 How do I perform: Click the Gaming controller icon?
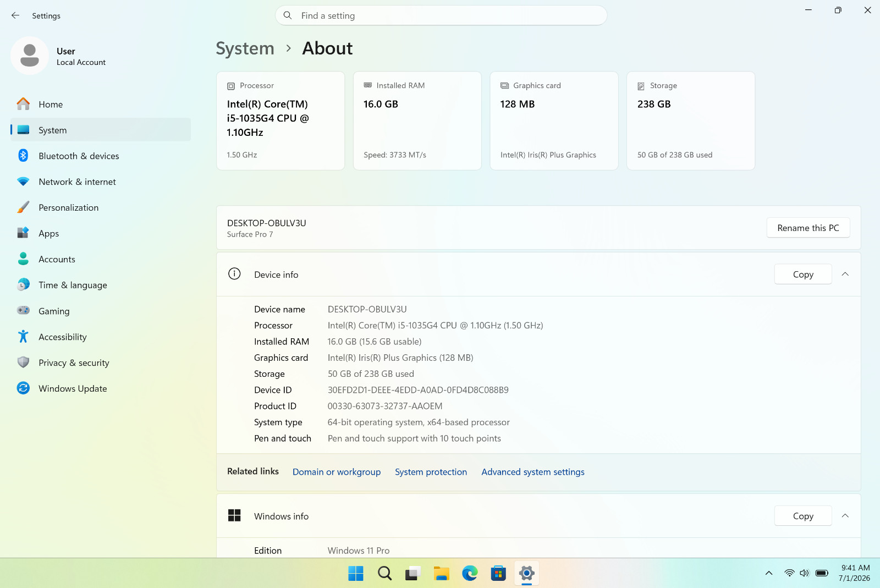click(x=23, y=311)
